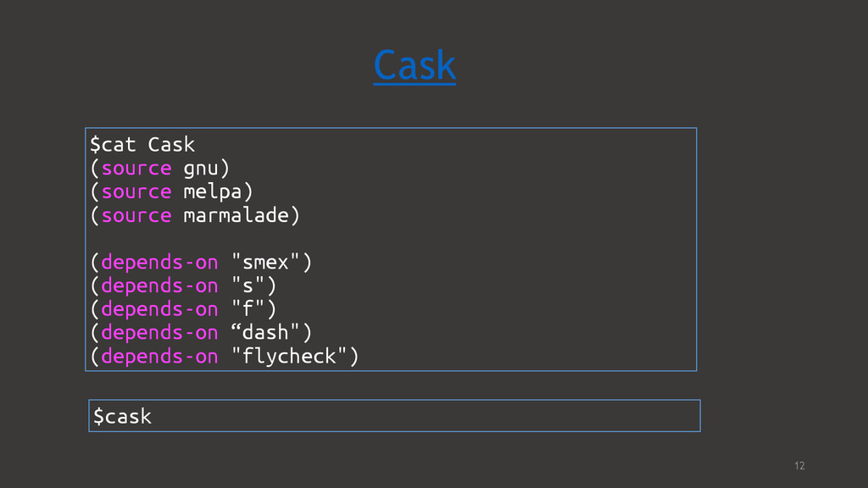Click the depends-on "smex" line
The height and width of the screenshot is (488, 868).
pyautogui.click(x=201, y=263)
